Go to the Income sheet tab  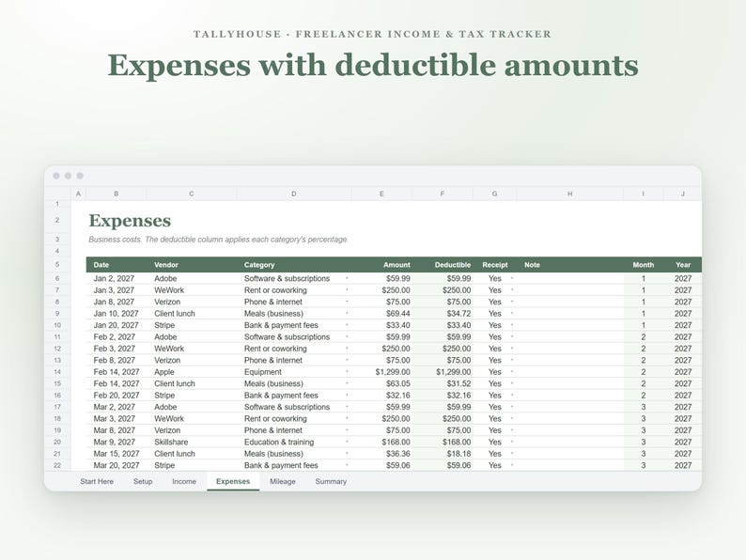coord(184,481)
